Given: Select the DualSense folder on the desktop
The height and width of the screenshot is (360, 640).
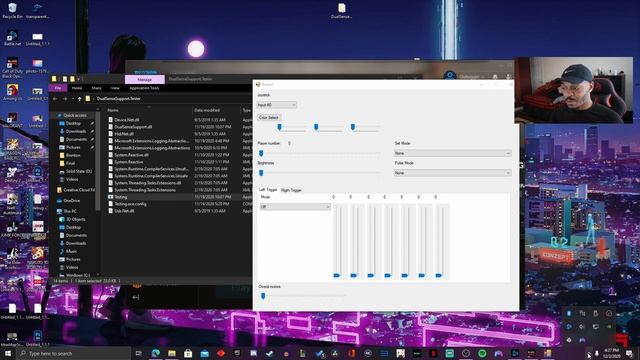Looking at the screenshot, I should [x=342, y=11].
